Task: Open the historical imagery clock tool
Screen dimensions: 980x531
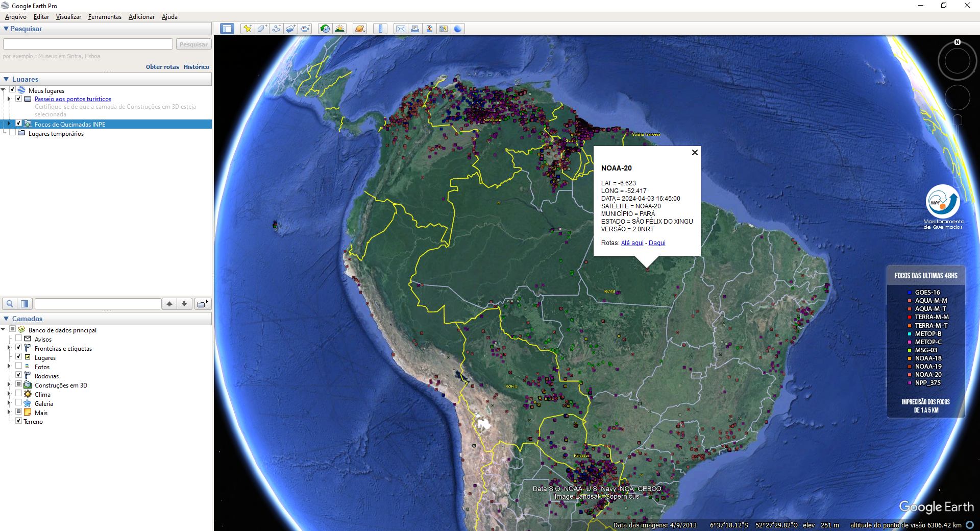Action: (325, 29)
